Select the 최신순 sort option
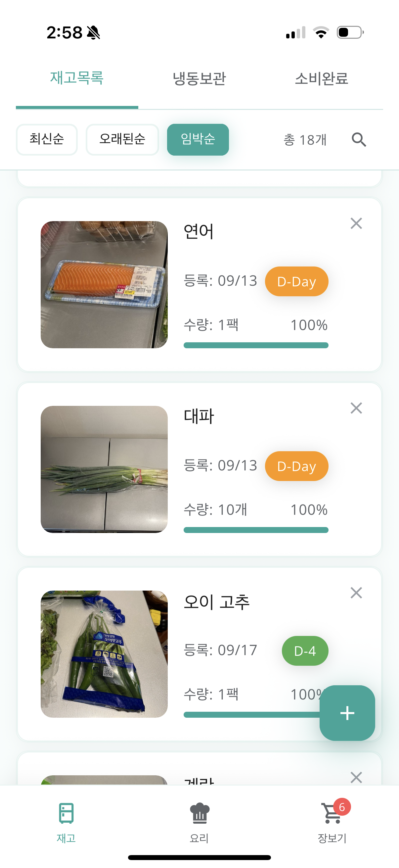 point(47,139)
